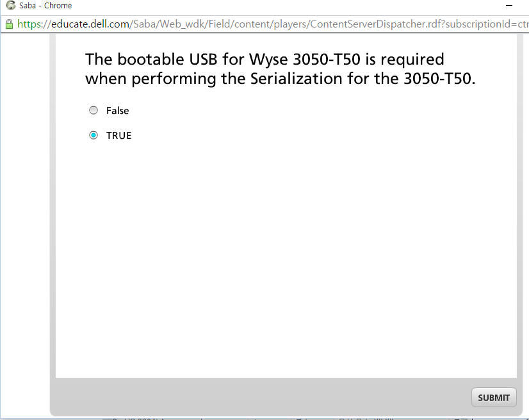This screenshot has width=529, height=420.
Task: Click the Saba favicon in title bar
Action: pyautogui.click(x=10, y=6)
